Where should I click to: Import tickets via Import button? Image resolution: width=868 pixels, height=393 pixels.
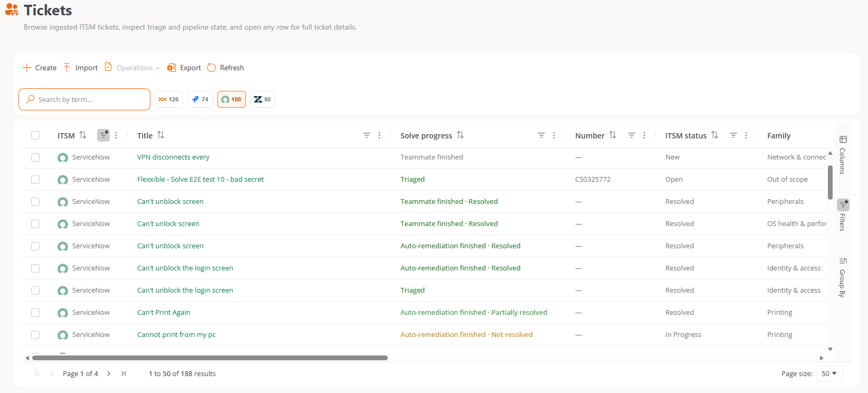(81, 68)
